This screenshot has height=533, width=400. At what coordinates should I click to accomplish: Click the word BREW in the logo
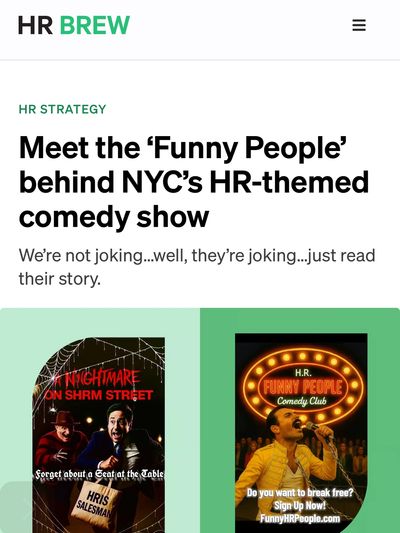point(95,25)
